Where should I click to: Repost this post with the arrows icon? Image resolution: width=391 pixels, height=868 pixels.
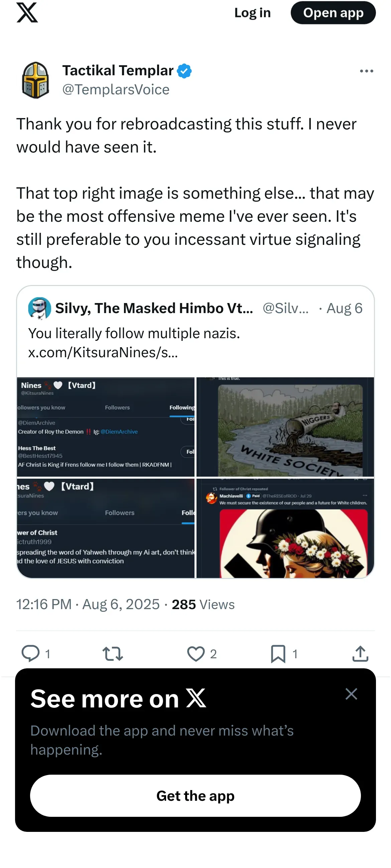point(113,653)
